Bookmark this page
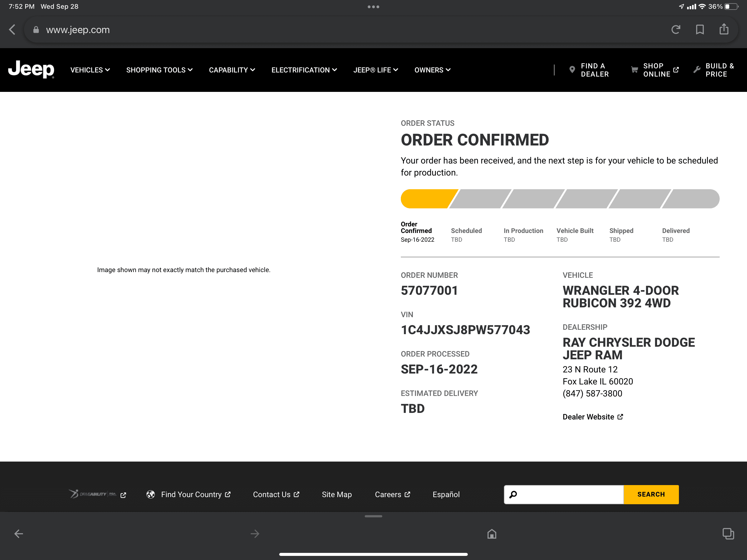This screenshot has width=747, height=560. click(x=700, y=30)
